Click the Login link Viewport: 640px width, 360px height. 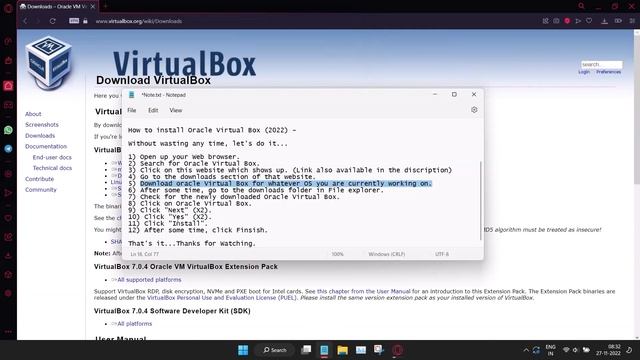click(x=584, y=72)
